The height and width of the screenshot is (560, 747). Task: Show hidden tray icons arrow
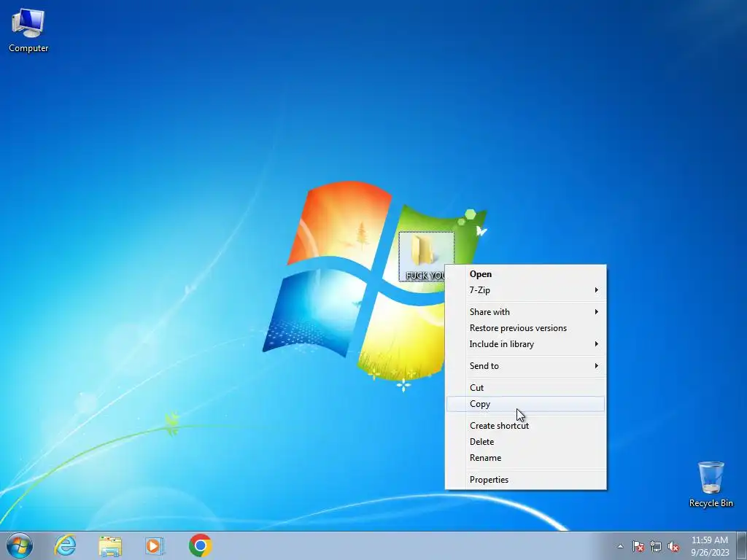(620, 546)
